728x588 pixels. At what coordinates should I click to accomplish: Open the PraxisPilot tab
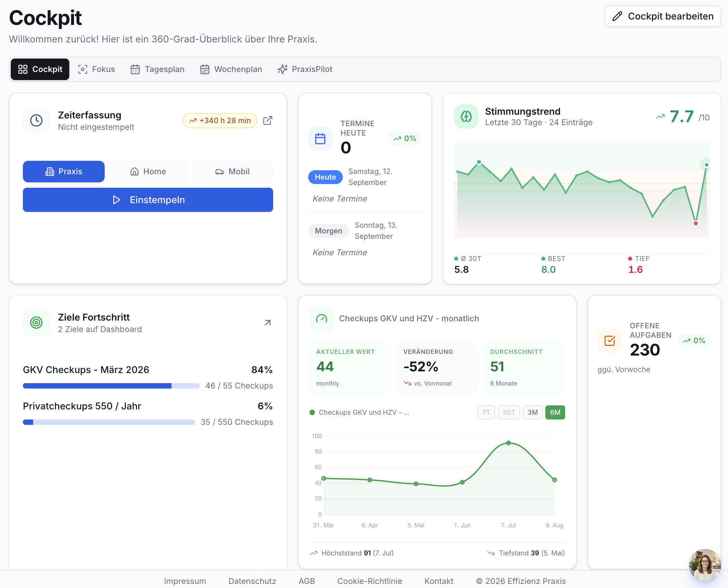point(305,69)
